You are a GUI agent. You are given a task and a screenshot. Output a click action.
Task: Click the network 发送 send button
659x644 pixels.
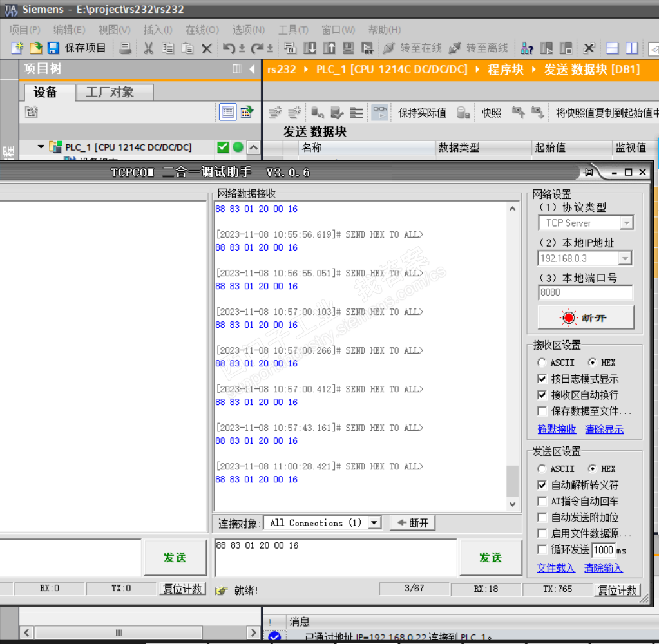point(490,558)
